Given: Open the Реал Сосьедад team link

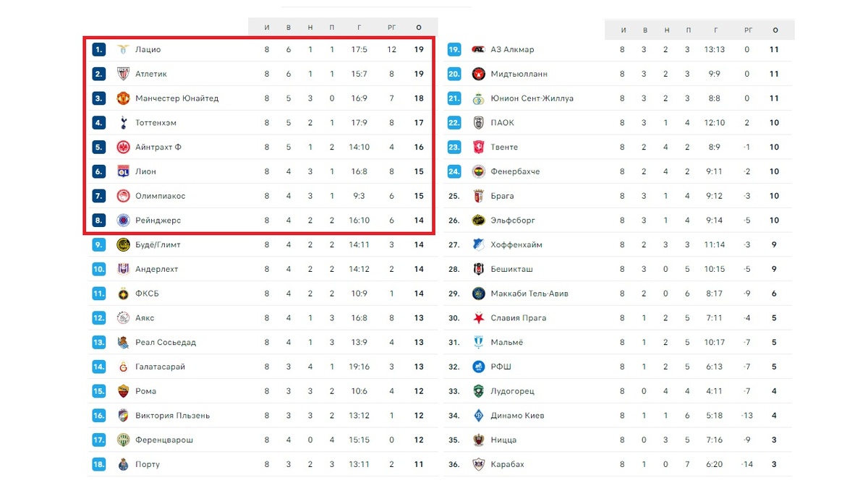Looking at the screenshot, I should [166, 342].
